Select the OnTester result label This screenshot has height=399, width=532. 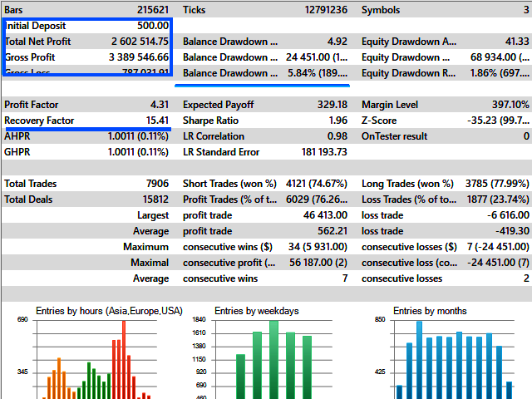394,136
